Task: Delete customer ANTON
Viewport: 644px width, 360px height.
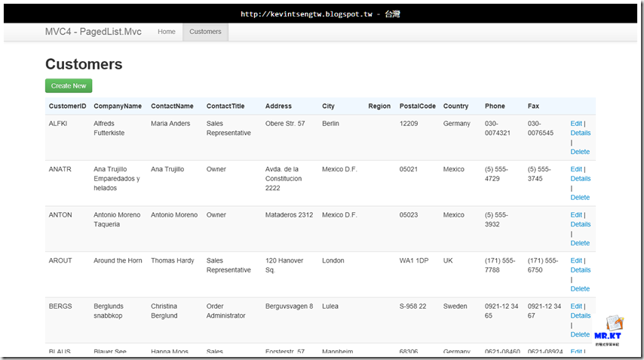Action: 580,243
